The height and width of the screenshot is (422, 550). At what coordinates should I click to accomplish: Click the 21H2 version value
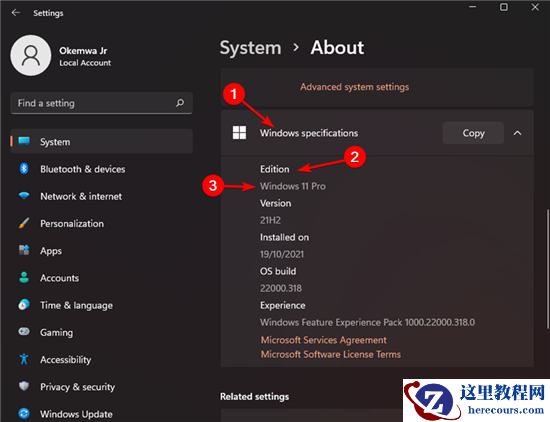[x=270, y=220]
